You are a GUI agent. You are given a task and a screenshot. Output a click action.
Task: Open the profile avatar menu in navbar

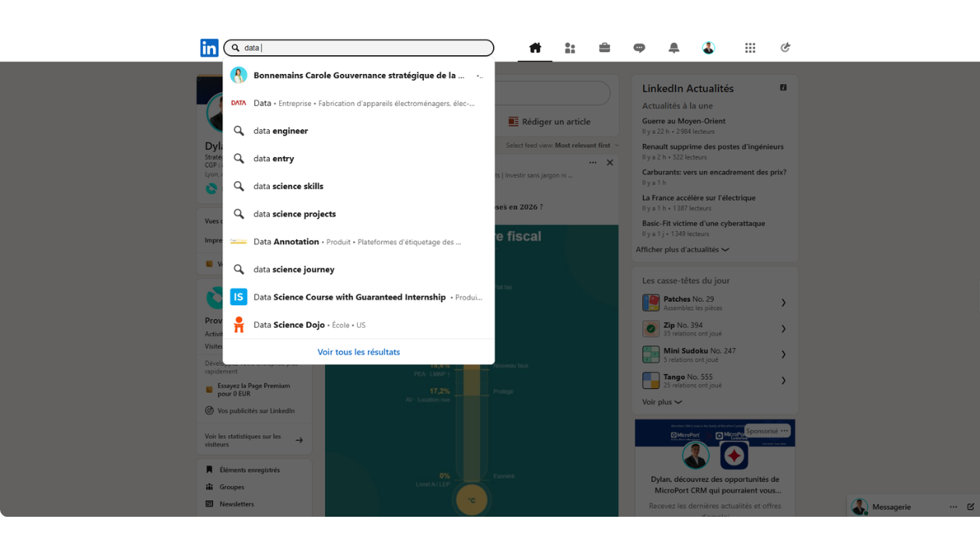(709, 47)
